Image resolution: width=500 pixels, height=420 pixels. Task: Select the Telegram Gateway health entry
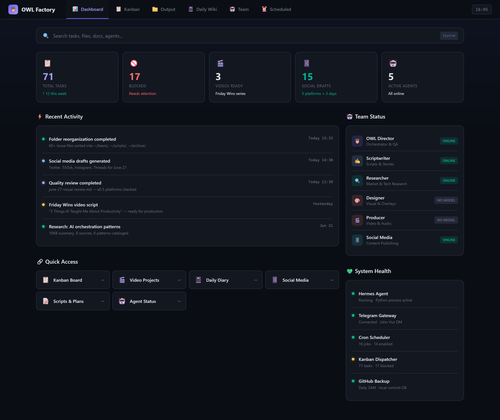tap(405, 319)
